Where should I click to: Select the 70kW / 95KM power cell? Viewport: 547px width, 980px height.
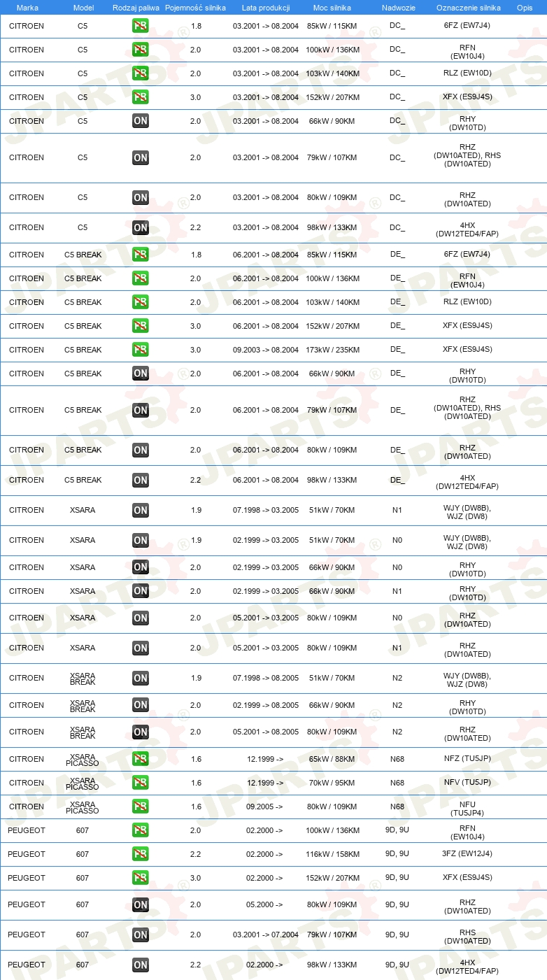point(332,783)
